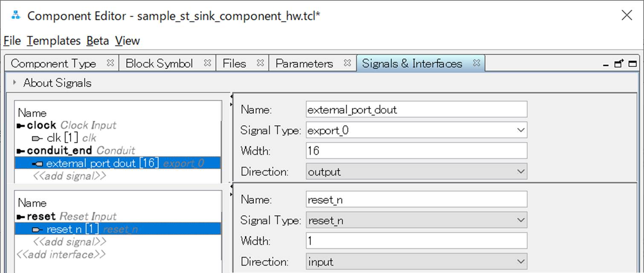
Task: Switch to the Parameters tab
Action: (x=305, y=63)
